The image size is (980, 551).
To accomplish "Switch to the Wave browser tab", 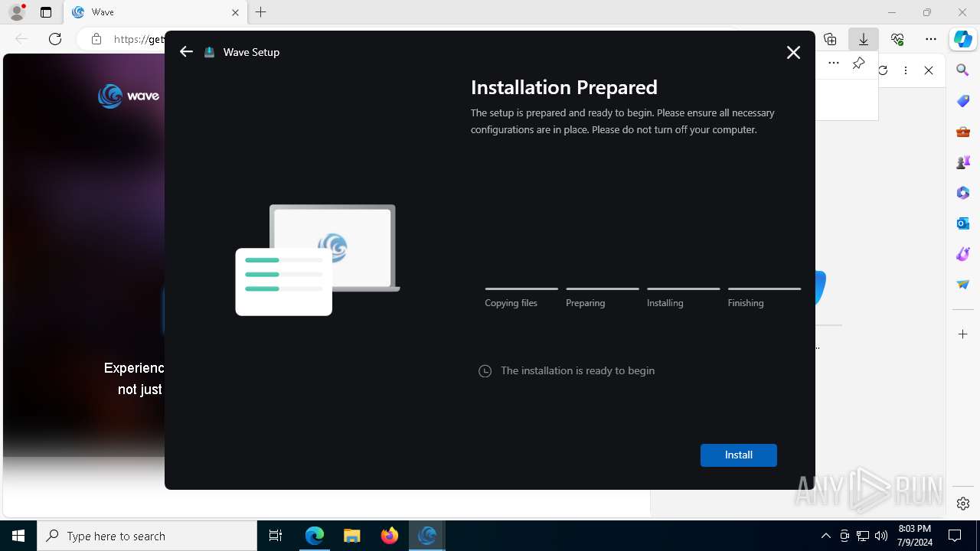I will [153, 12].
